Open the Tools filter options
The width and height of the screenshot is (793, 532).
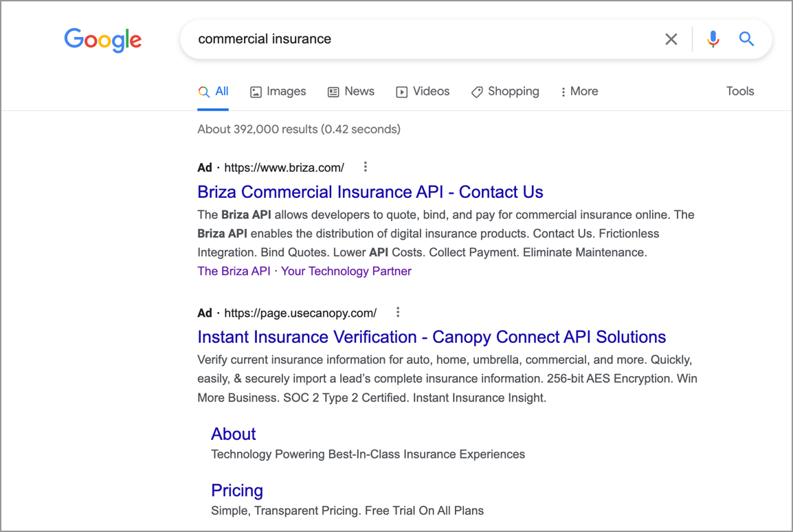tap(740, 91)
